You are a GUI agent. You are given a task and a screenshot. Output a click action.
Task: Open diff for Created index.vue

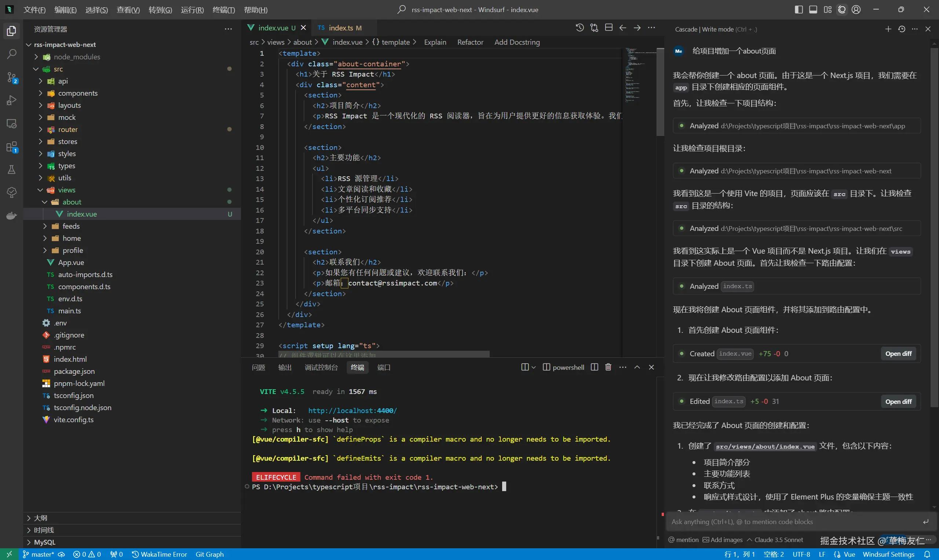click(898, 354)
